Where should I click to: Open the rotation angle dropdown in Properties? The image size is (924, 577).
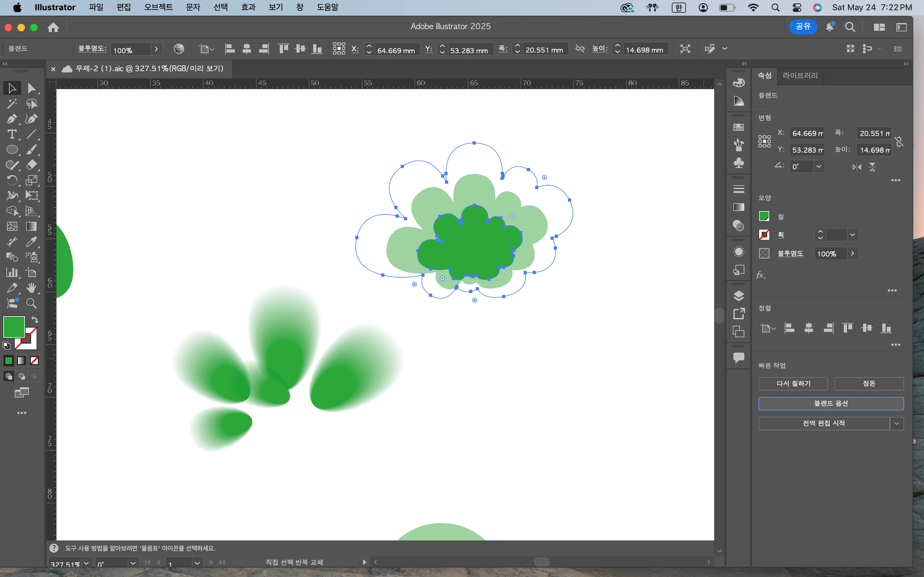pos(819,166)
